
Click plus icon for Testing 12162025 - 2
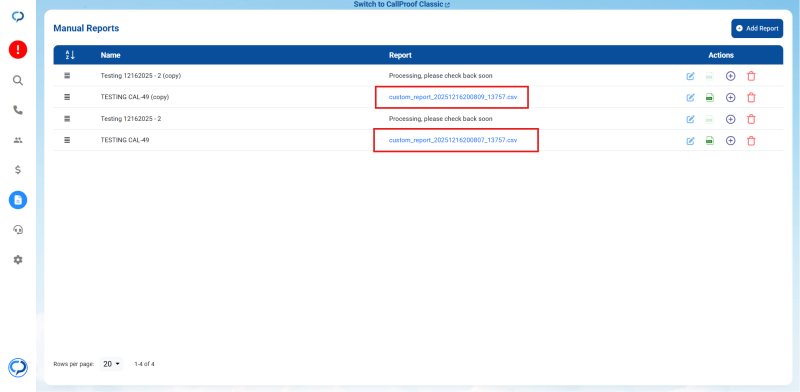tap(731, 119)
